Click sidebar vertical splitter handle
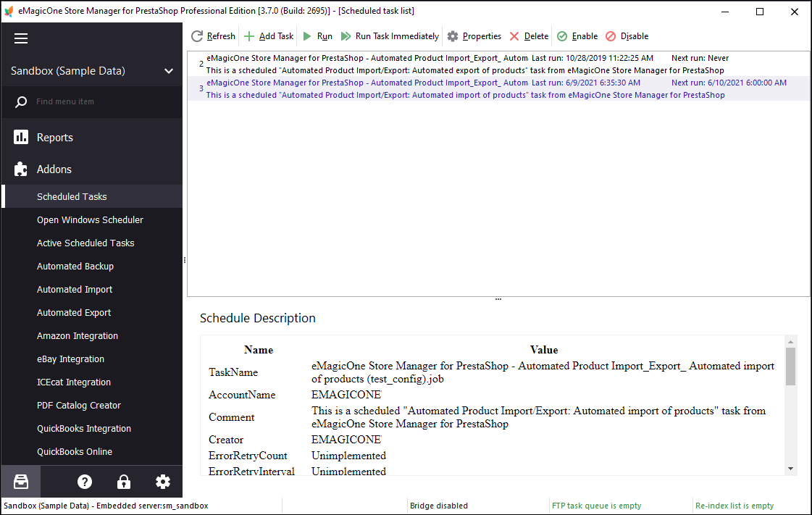 185,260
